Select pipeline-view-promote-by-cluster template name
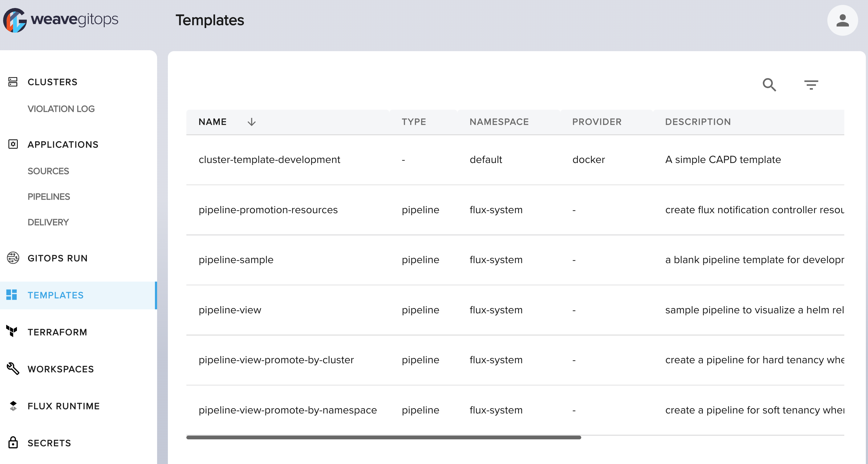 276,360
